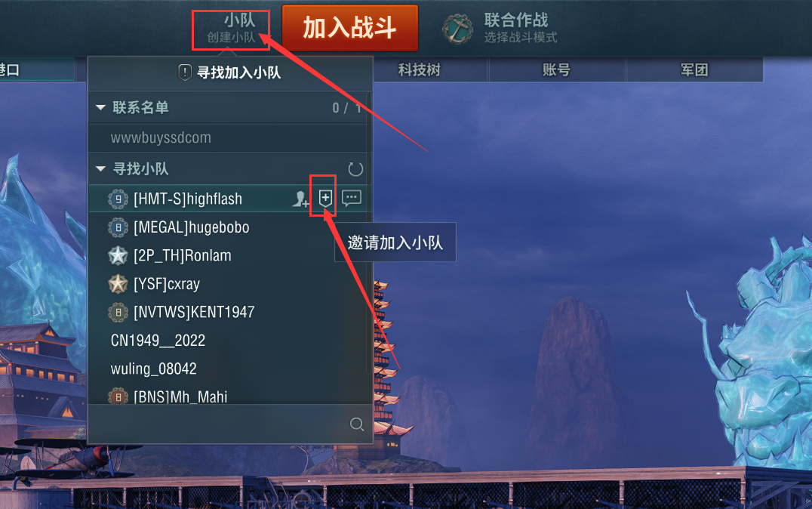Collapse the 联系名单 section
The image size is (812, 509).
point(100,108)
